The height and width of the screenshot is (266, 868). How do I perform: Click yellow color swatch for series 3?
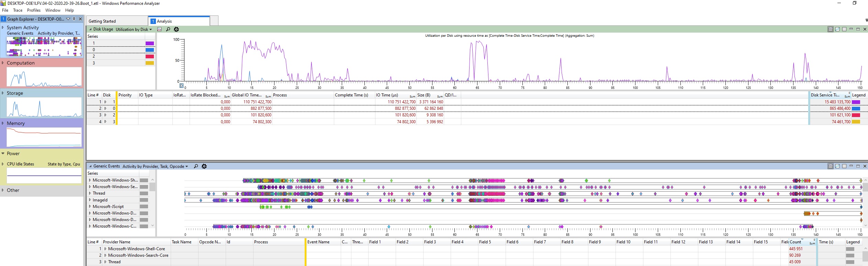(x=150, y=63)
